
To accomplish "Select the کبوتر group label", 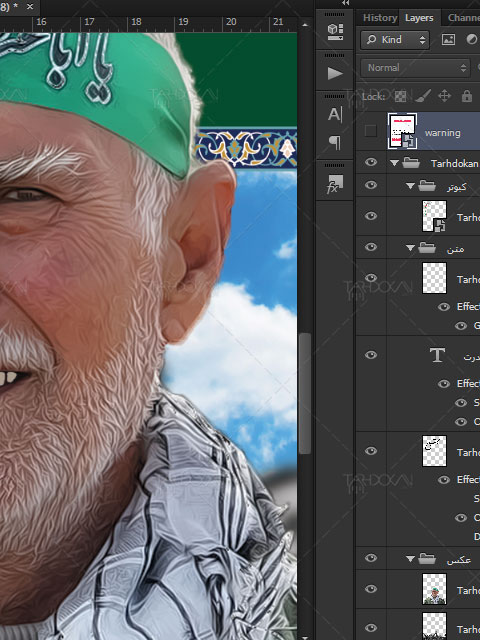I will [x=457, y=187].
